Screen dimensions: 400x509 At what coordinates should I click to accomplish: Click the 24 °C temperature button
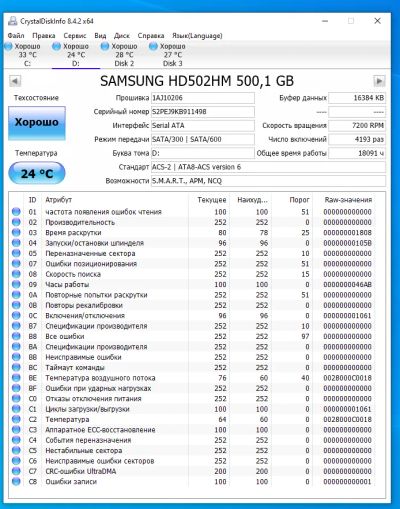click(x=37, y=173)
